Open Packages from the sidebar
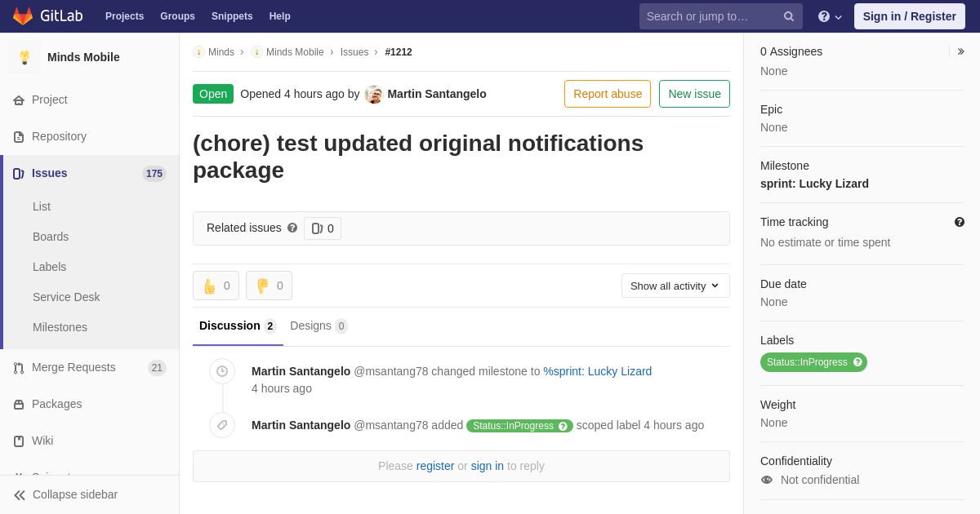Image resolution: width=980 pixels, height=514 pixels. 56,404
